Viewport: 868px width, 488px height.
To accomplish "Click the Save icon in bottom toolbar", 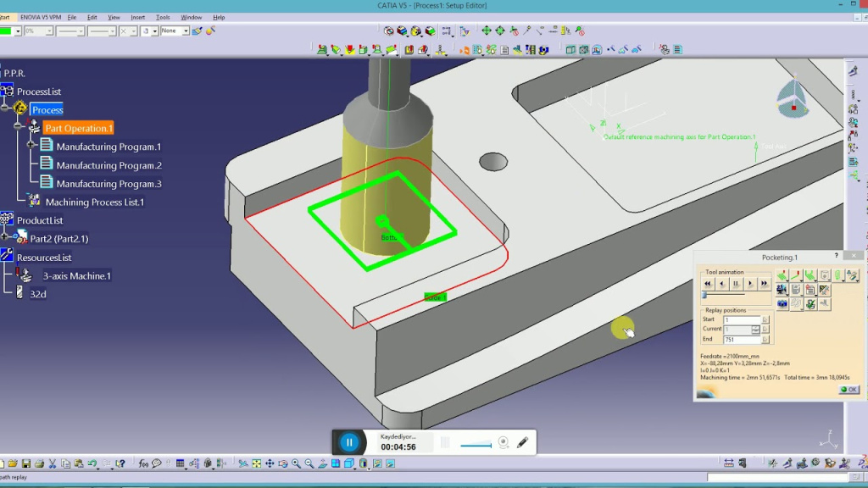I will tap(26, 463).
